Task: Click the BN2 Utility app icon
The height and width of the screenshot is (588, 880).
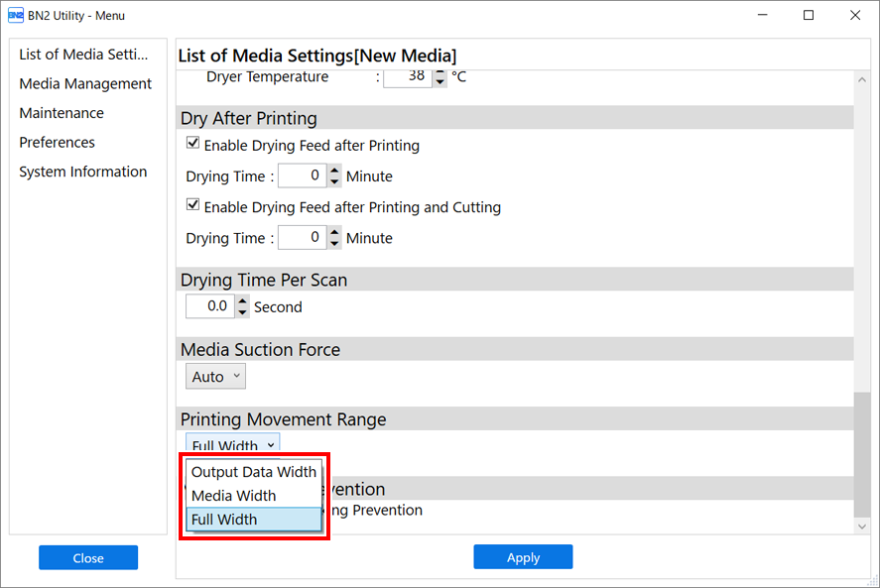Action: [x=16, y=15]
